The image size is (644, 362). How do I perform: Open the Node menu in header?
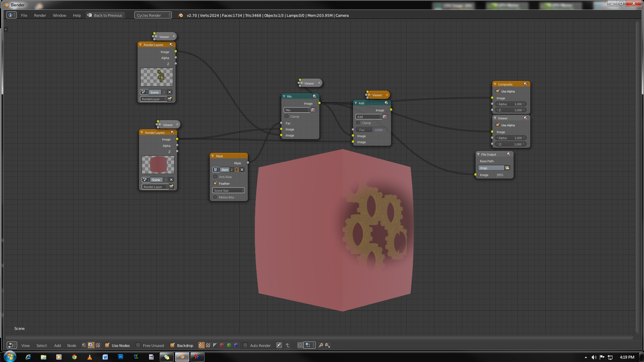pyautogui.click(x=72, y=345)
